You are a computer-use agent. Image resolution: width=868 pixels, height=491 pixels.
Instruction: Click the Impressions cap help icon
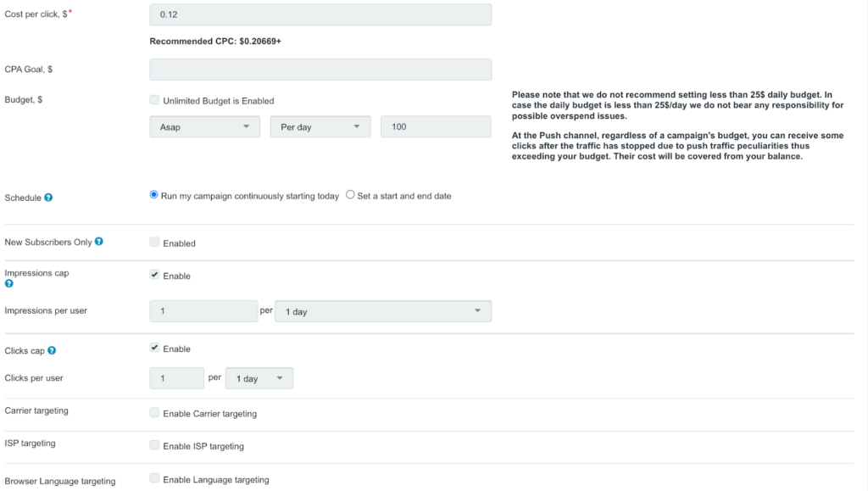click(9, 284)
